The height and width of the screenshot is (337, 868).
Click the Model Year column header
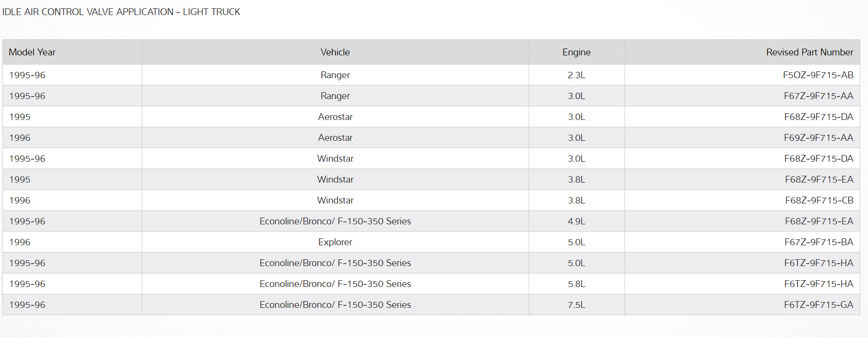point(32,52)
